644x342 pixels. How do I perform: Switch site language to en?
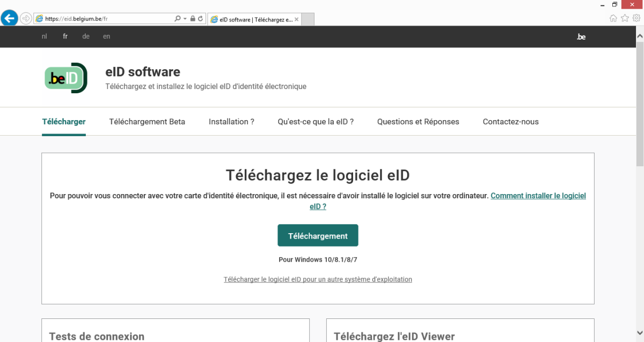click(107, 36)
